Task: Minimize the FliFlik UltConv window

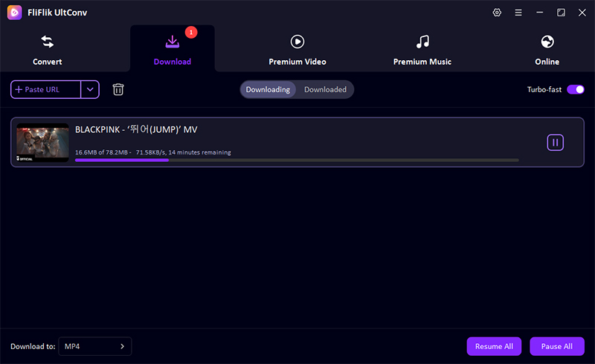Action: [539, 13]
